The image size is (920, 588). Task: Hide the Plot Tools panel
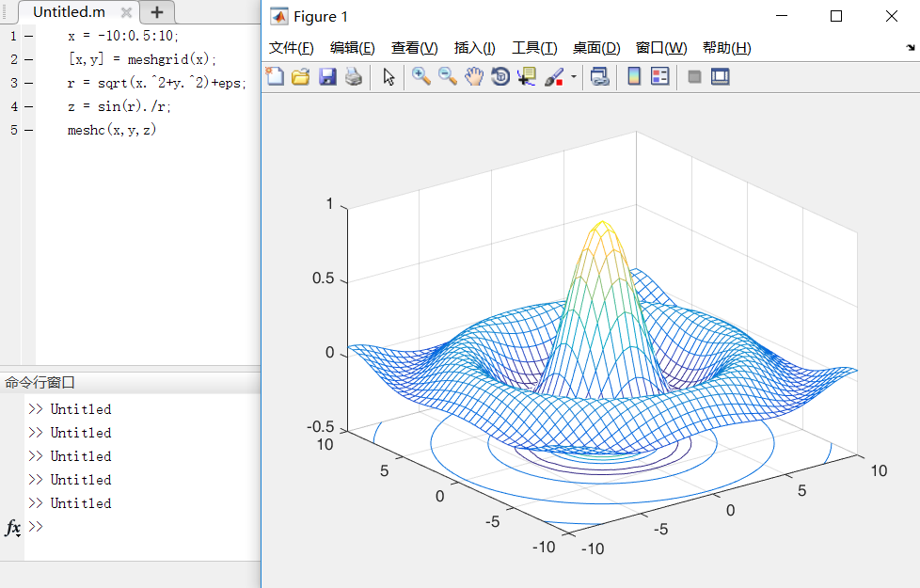coord(692,76)
